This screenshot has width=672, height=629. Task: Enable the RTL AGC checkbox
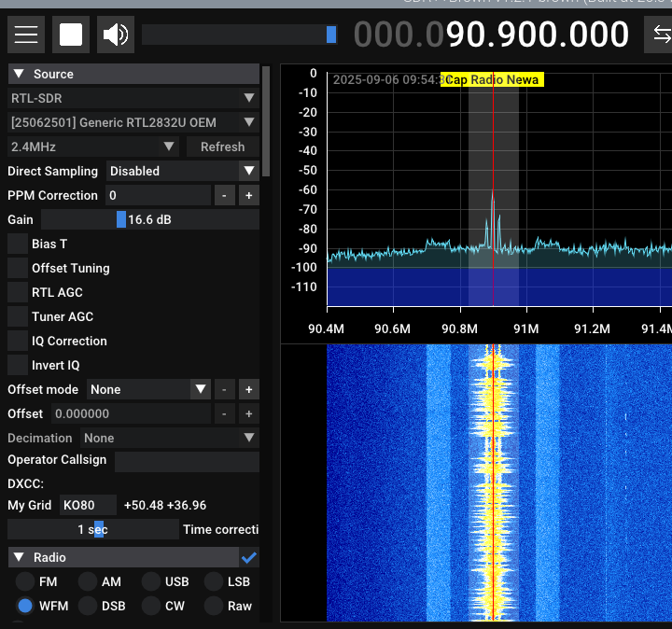coord(17,292)
